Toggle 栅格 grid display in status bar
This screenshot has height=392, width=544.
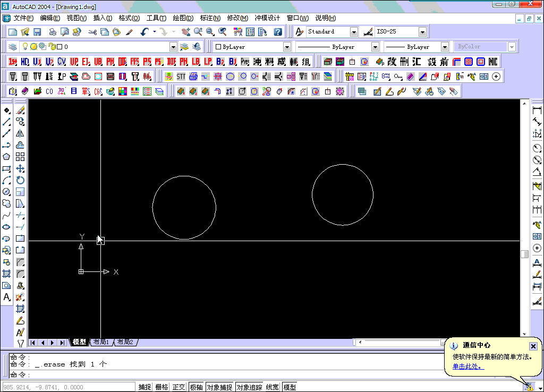[x=161, y=387]
